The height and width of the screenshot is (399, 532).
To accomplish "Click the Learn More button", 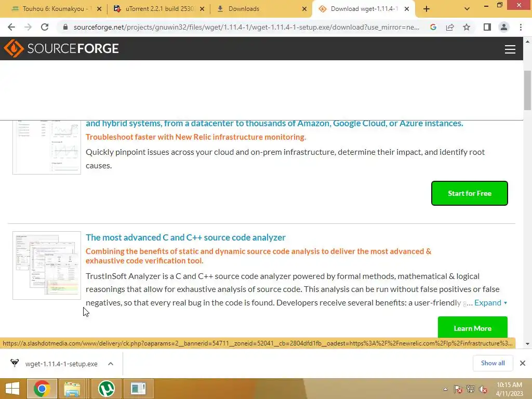I will (473, 327).
